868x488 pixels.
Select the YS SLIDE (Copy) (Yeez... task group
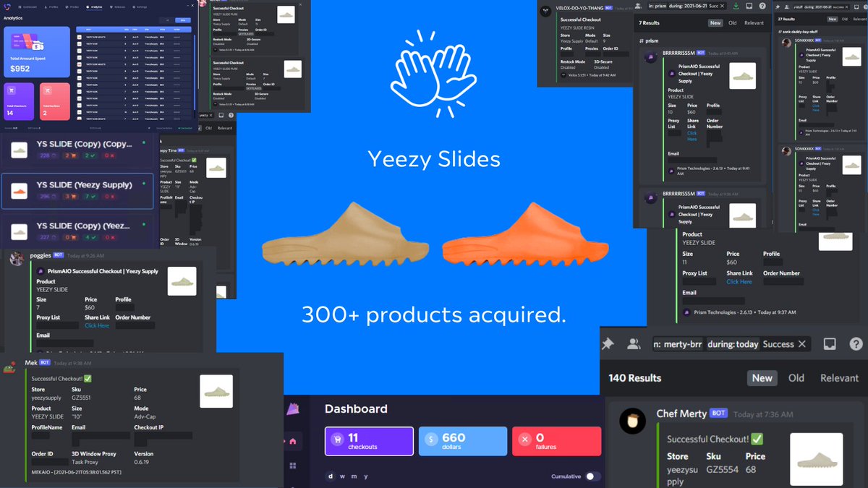tap(77, 231)
